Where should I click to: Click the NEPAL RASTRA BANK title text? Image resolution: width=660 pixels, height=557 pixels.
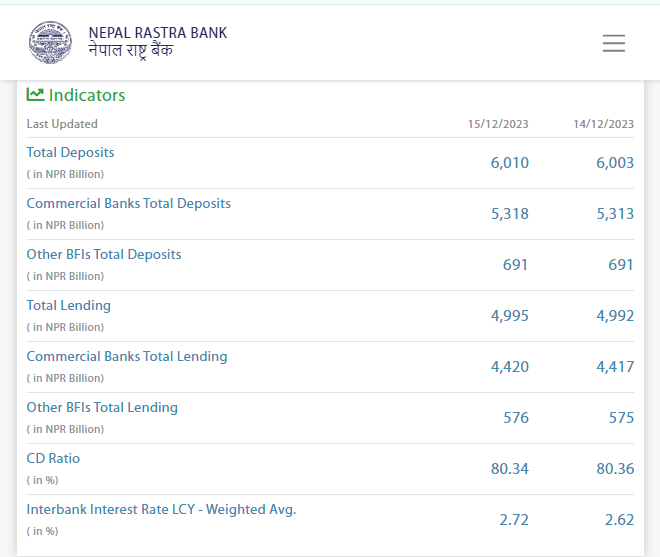tap(157, 33)
